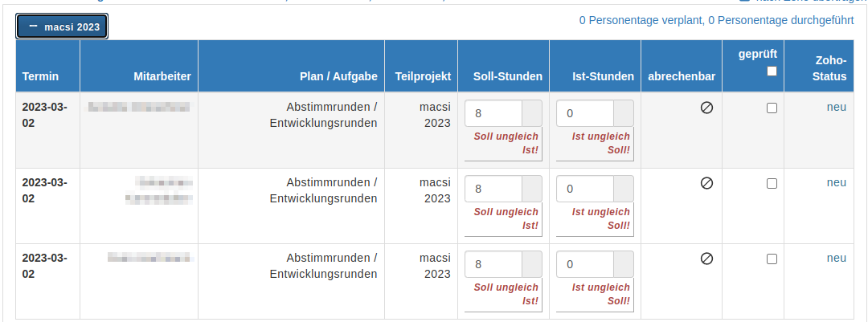
Task: Click the not-billable icon in first row
Action: coord(707,108)
